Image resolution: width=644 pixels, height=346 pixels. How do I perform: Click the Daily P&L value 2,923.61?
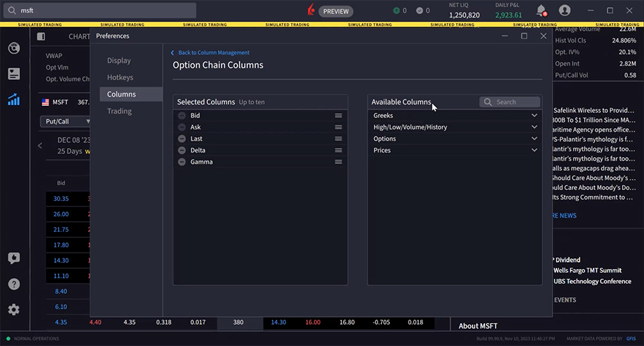tap(509, 15)
